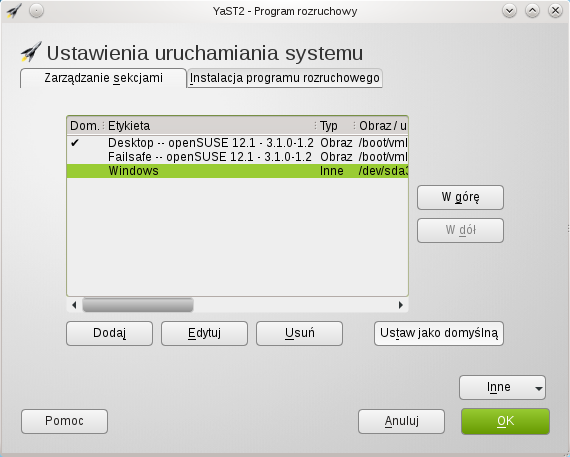570x457 pixels.
Task: Click Ustaw jako domyślną button
Action: [x=439, y=333]
